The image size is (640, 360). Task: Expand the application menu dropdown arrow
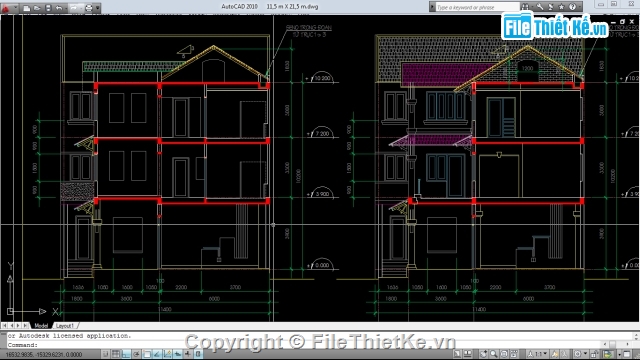pyautogui.click(x=16, y=8)
